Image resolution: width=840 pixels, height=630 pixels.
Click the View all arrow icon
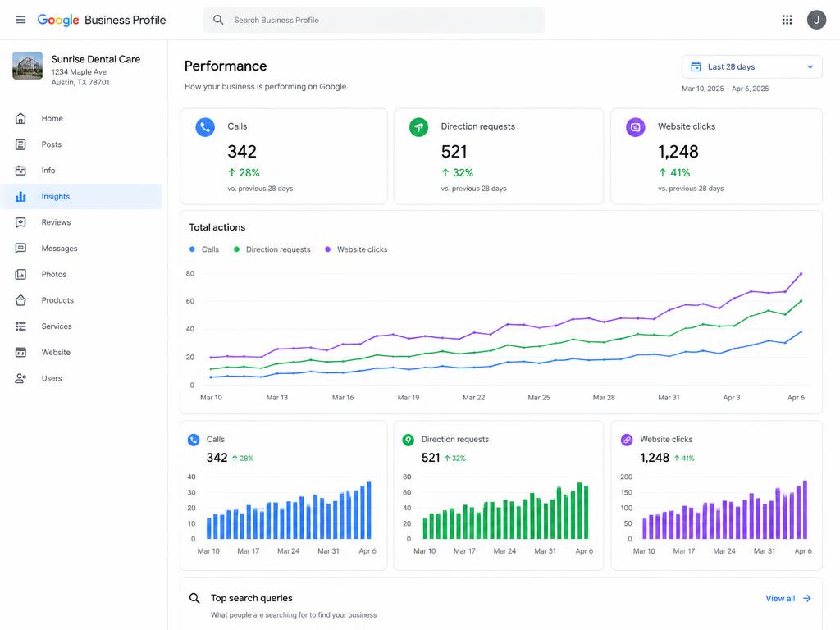[x=807, y=598]
